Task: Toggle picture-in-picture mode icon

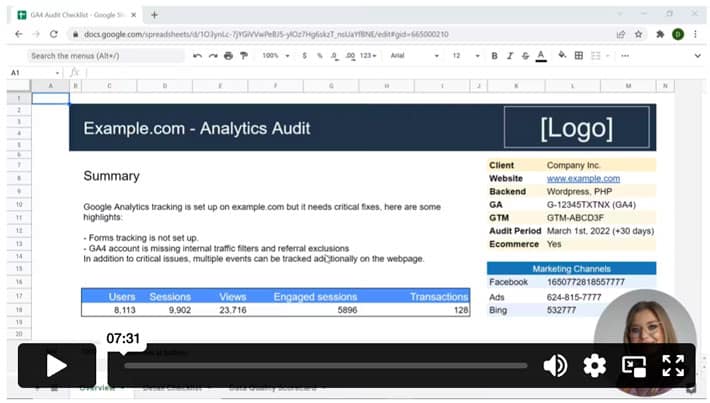Action: click(x=634, y=366)
